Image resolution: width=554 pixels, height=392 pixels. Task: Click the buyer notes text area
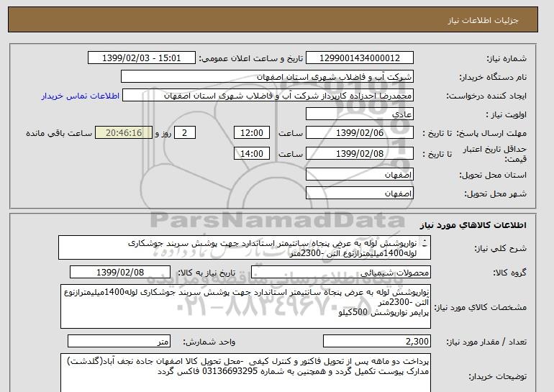pyautogui.click(x=245, y=373)
